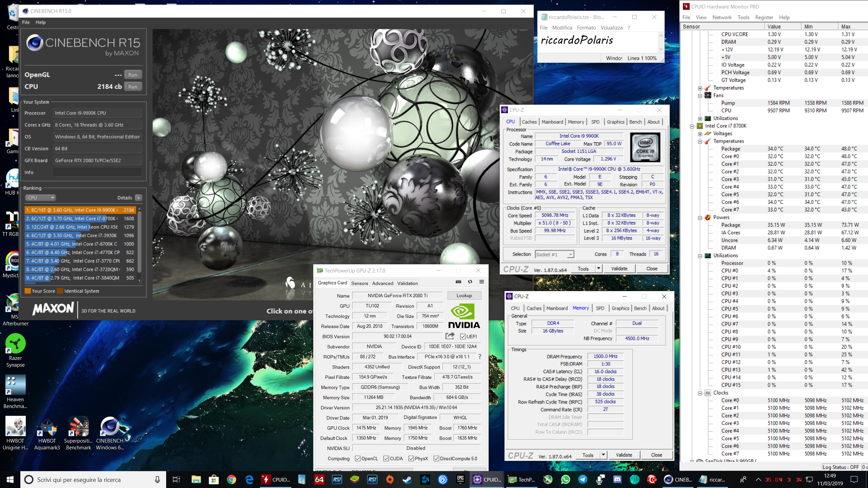Image resolution: width=868 pixels, height=488 pixels.
Task: Click Close button in CPU-Z Memory window
Action: click(x=656, y=455)
